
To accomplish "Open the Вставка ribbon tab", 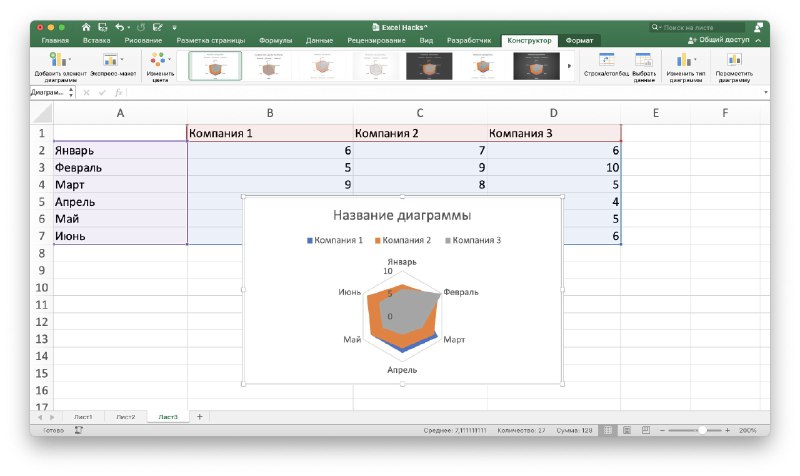I will [96, 40].
